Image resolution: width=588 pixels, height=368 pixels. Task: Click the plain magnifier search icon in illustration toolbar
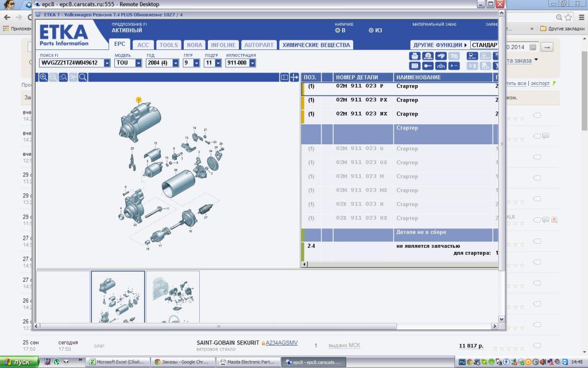pyautogui.click(x=83, y=78)
